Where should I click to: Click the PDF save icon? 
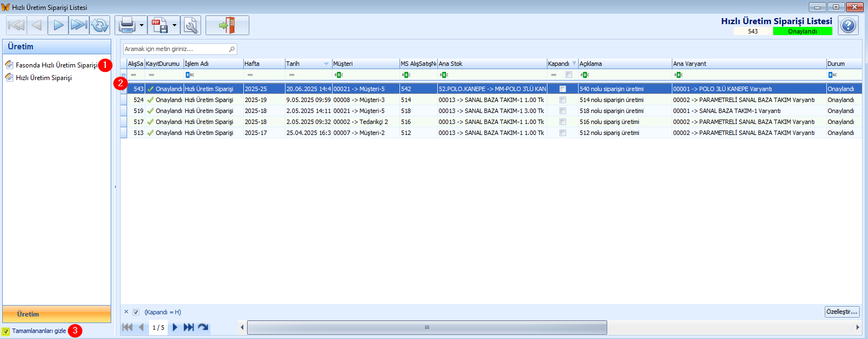(x=159, y=25)
